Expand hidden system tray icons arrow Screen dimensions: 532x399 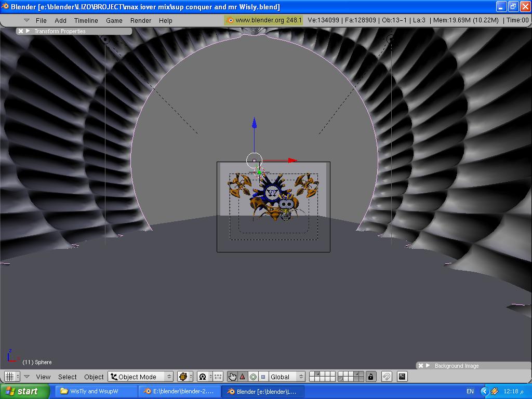tap(484, 392)
